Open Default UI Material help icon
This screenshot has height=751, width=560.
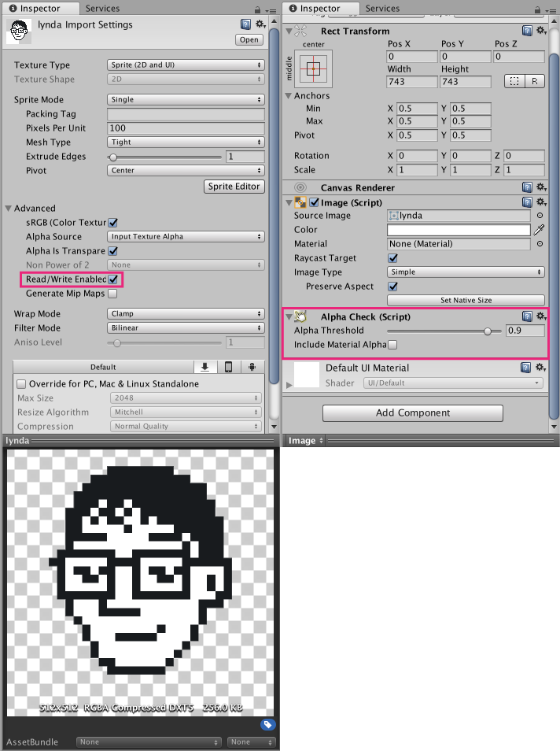click(x=525, y=368)
